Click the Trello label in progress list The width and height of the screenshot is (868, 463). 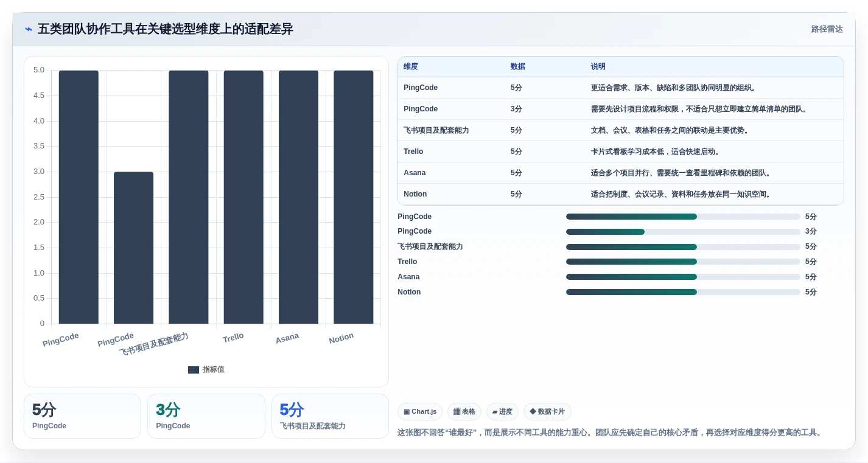(407, 262)
